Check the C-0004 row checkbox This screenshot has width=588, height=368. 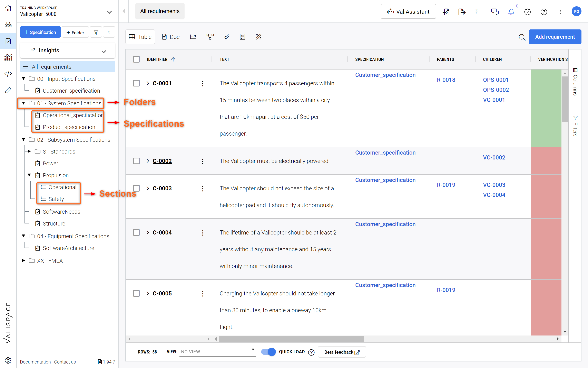(136, 232)
